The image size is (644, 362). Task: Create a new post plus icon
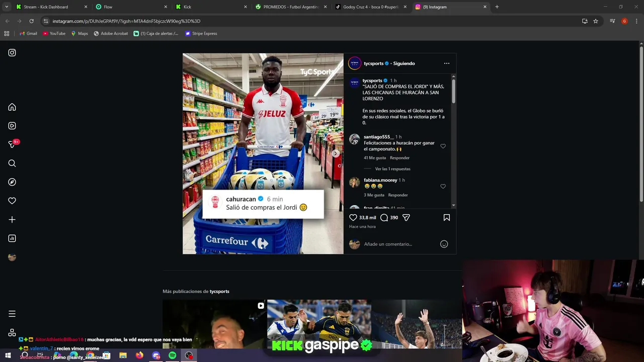coord(12,220)
